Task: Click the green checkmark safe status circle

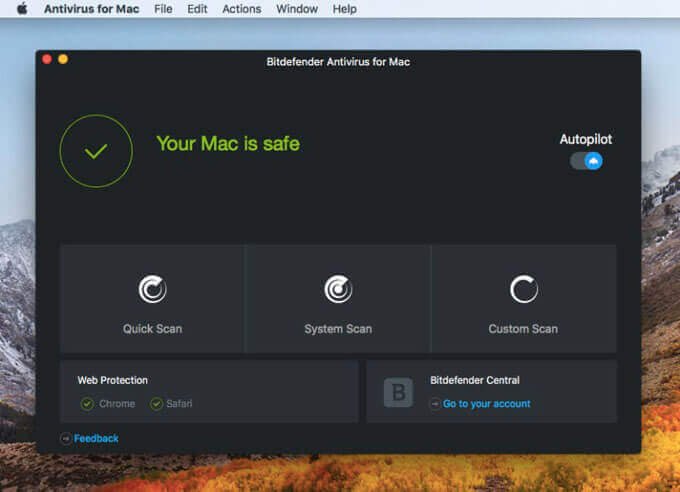Action: click(96, 151)
